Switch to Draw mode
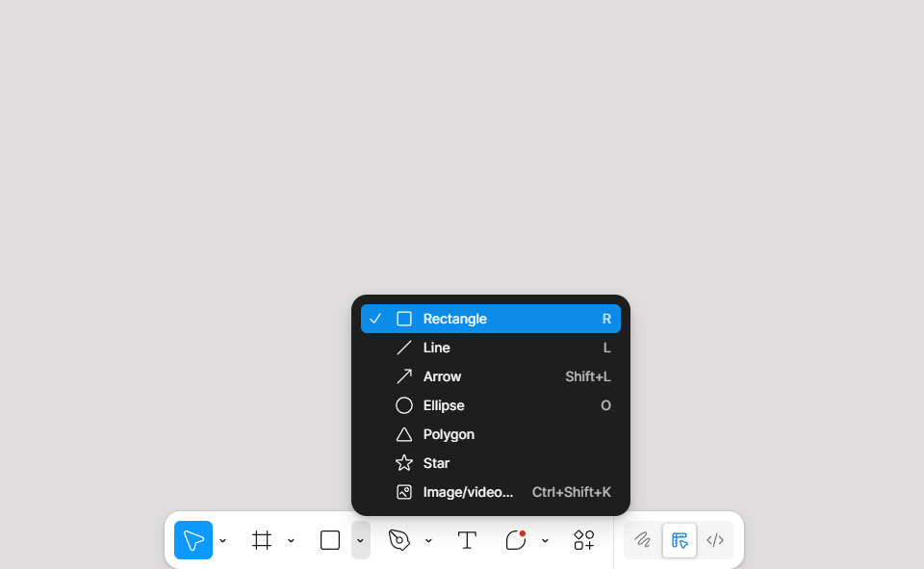 (643, 540)
